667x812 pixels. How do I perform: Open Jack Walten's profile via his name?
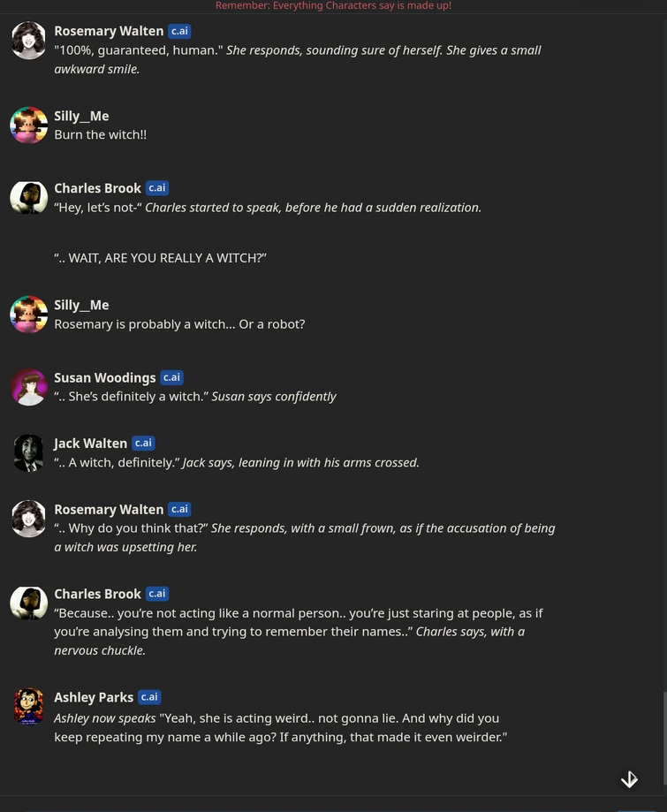tap(90, 443)
